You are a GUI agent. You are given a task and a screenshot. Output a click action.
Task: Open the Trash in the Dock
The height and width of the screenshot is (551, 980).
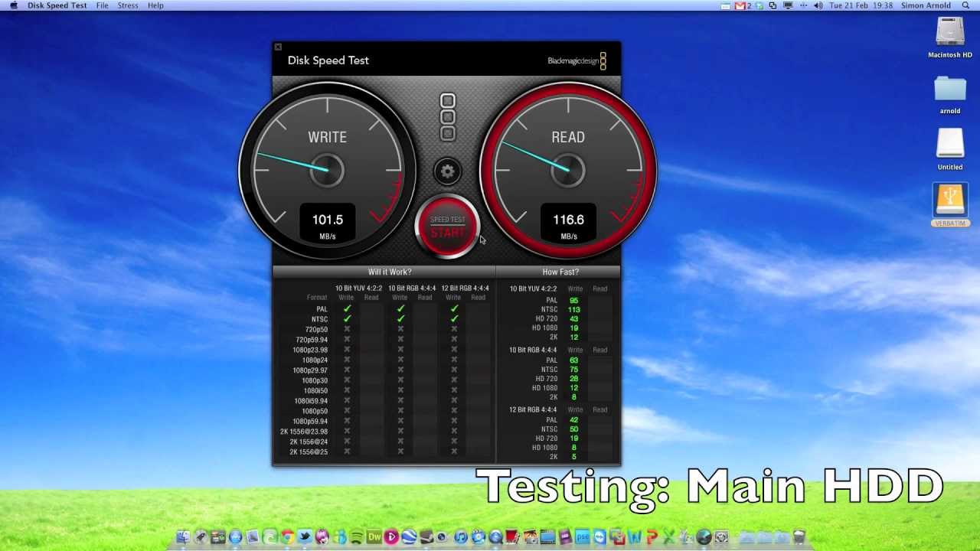coord(799,537)
